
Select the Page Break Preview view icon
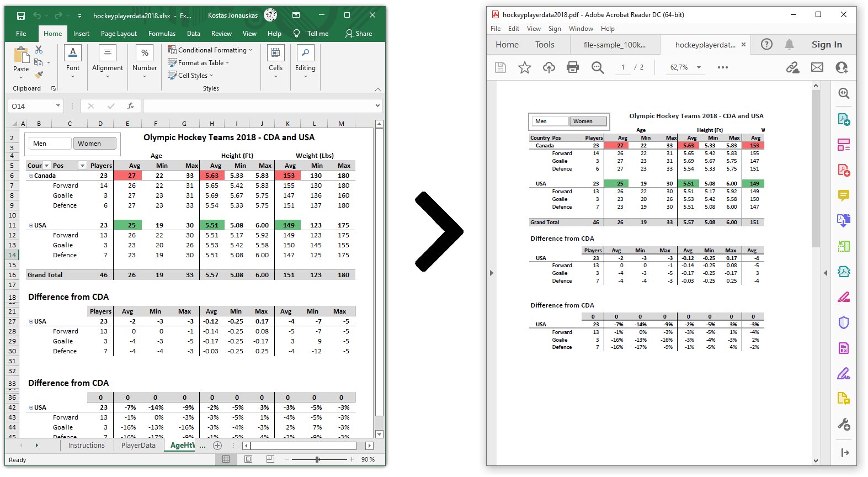(270, 459)
